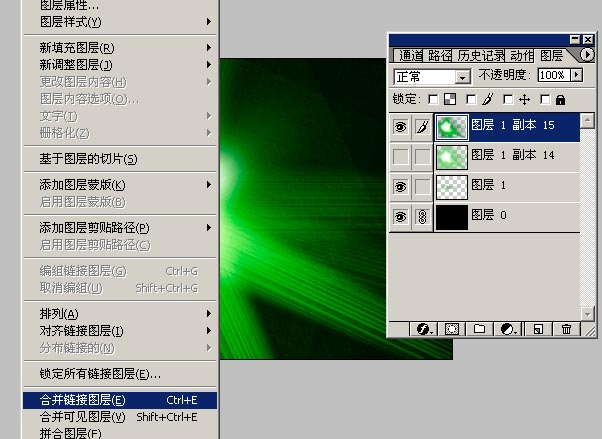Open the Layers panel flyout menu arrow
The image size is (602, 439).
[586, 55]
